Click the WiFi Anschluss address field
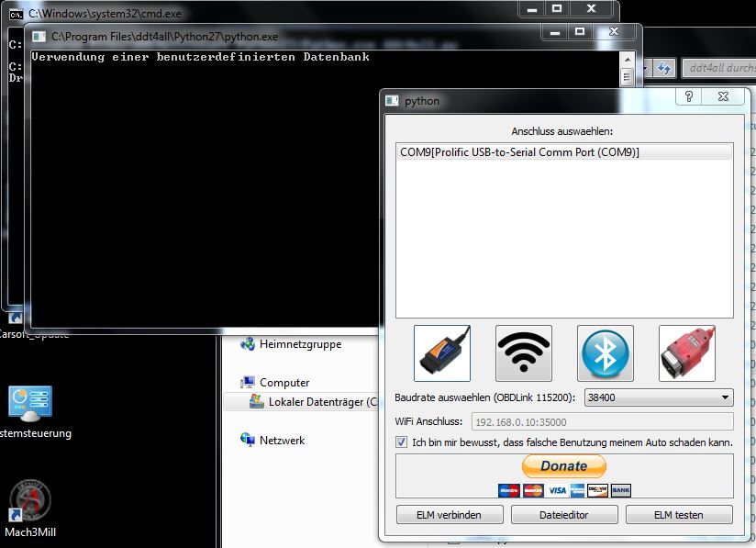 pyautogui.click(x=601, y=422)
